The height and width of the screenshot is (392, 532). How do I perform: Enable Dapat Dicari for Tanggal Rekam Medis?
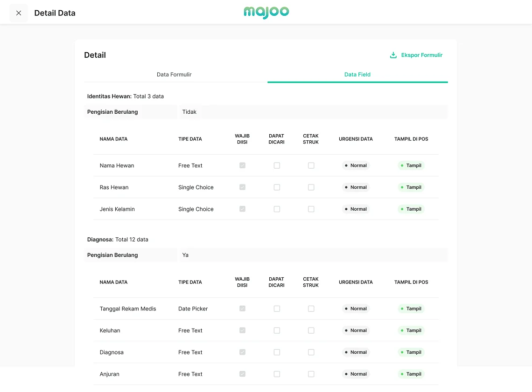pyautogui.click(x=277, y=309)
